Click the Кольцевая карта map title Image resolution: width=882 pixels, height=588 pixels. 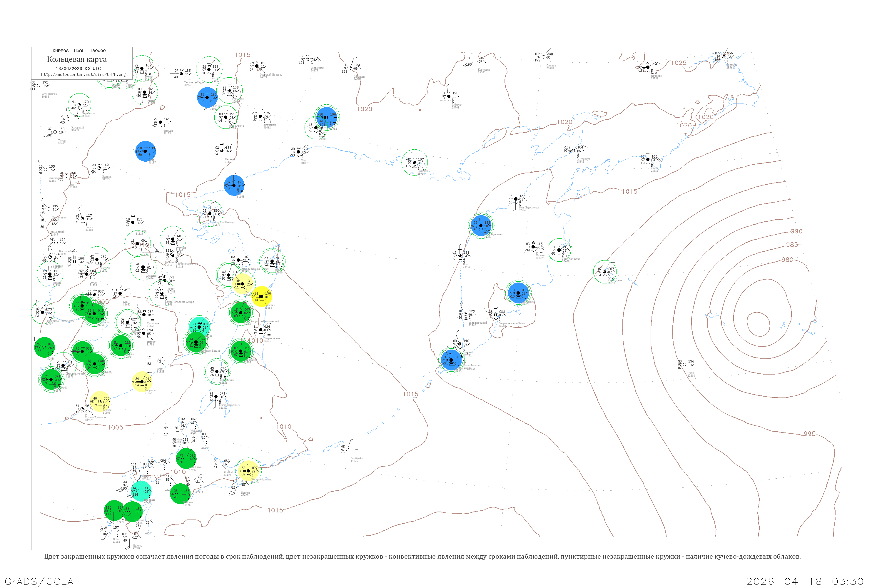[x=77, y=59]
